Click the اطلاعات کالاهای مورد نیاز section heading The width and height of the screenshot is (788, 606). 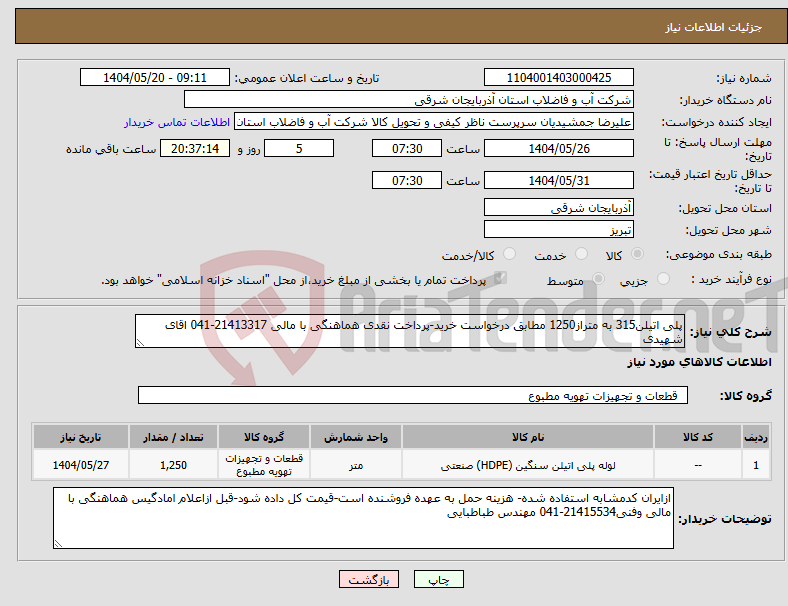point(699,362)
